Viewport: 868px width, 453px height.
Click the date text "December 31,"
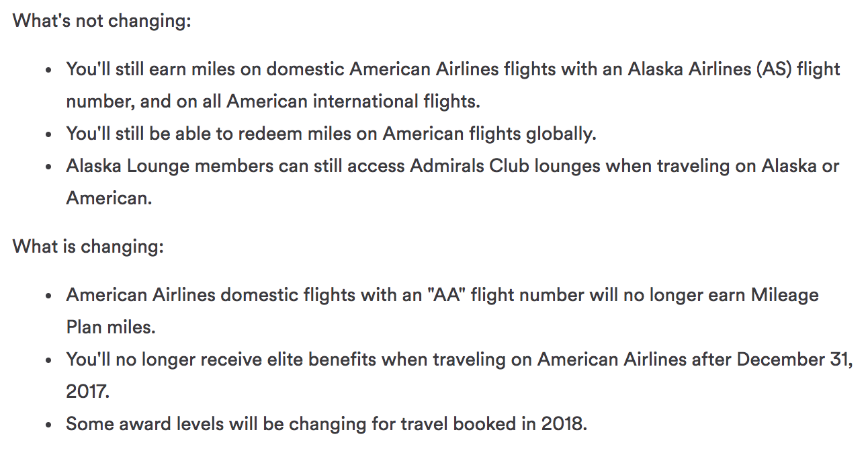point(795,360)
